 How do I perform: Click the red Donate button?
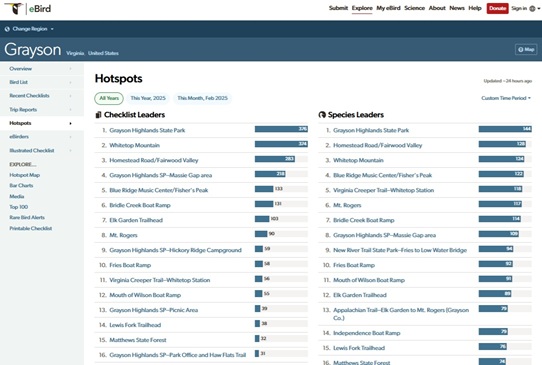[x=497, y=8]
